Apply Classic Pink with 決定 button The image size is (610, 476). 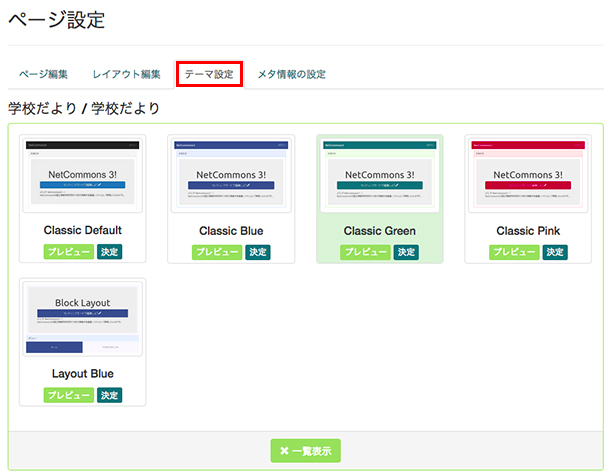click(555, 252)
